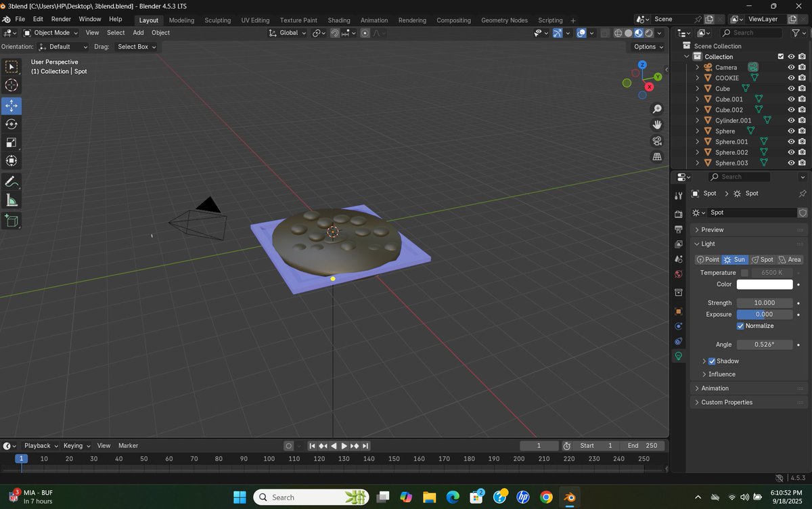Select the Area light type
Screen dimensions: 812x509
tap(790, 259)
